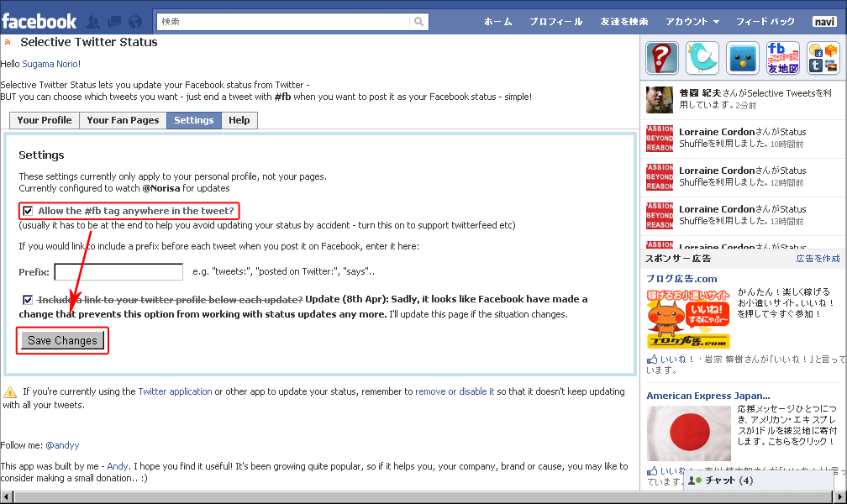
Task: Click into the Facebook 検索 search box
Action: click(x=284, y=22)
